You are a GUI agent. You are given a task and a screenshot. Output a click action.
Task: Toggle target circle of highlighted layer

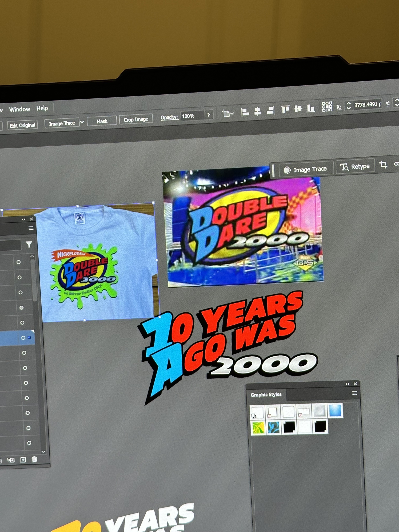tap(23, 338)
